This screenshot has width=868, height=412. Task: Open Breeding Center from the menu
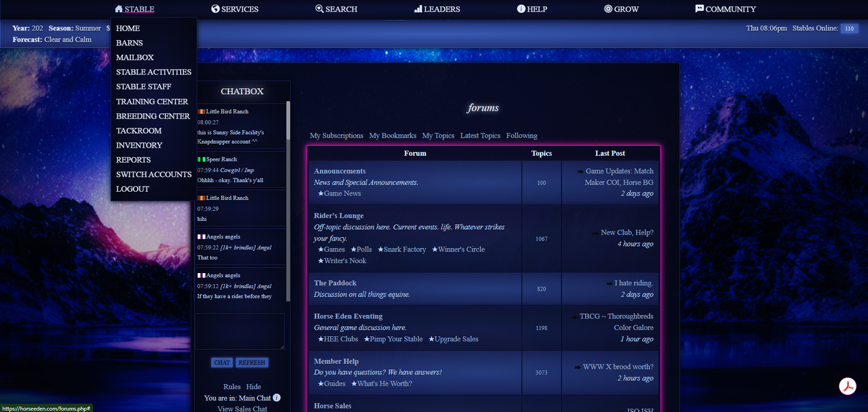click(153, 116)
